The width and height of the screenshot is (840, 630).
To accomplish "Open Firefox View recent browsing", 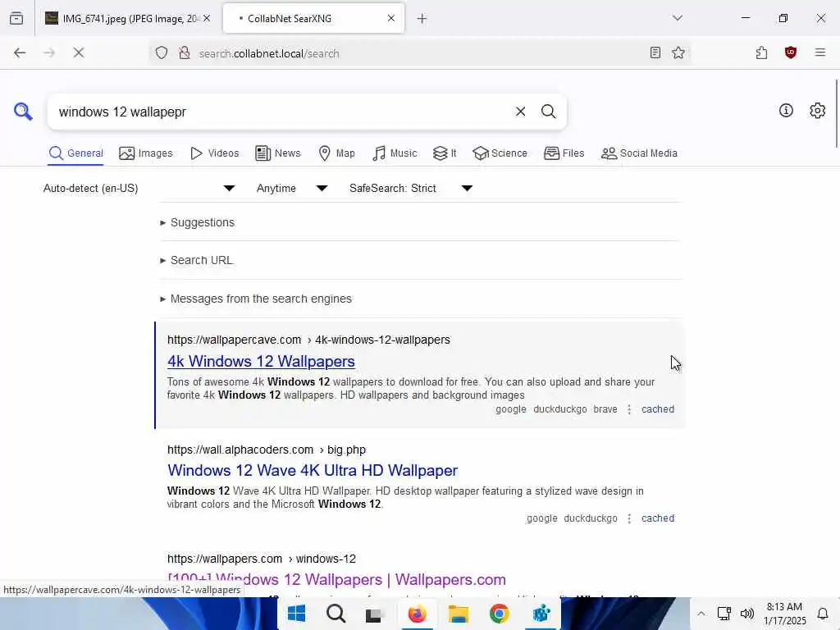I will [x=16, y=18].
